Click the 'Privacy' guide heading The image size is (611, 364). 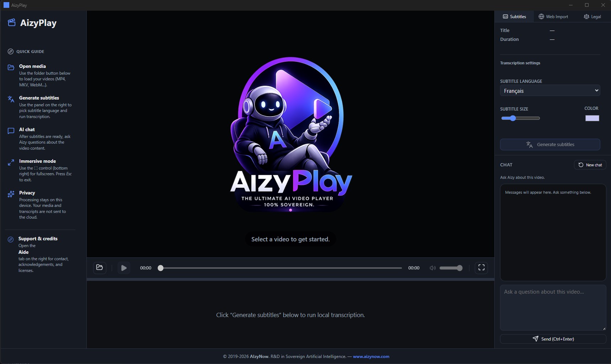click(27, 193)
